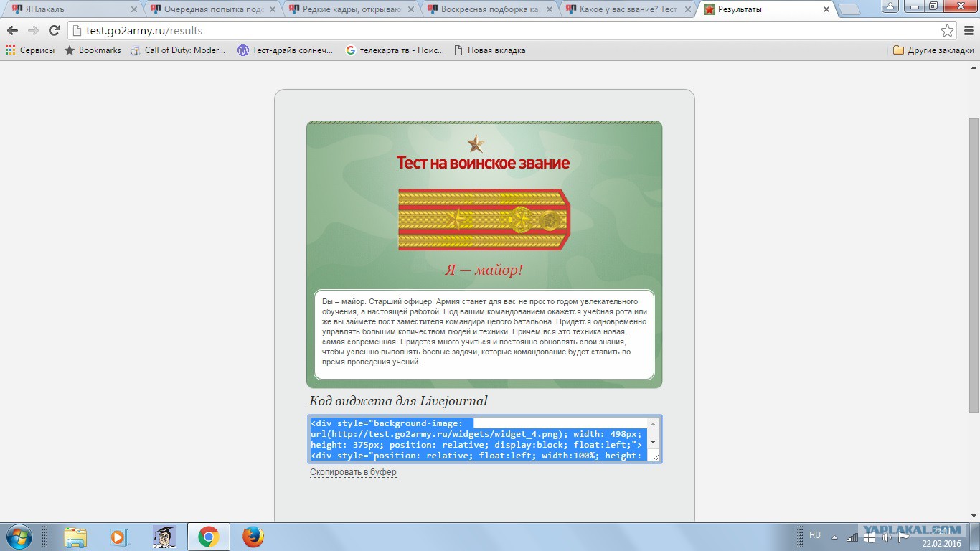
Task: Open Windows Explorer from taskbar
Action: [75, 537]
